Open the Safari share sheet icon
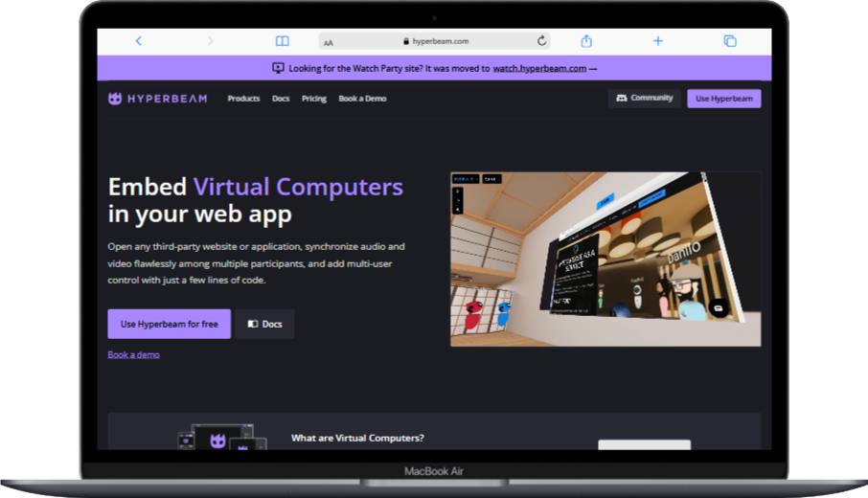This screenshot has height=498, width=868. [x=586, y=41]
